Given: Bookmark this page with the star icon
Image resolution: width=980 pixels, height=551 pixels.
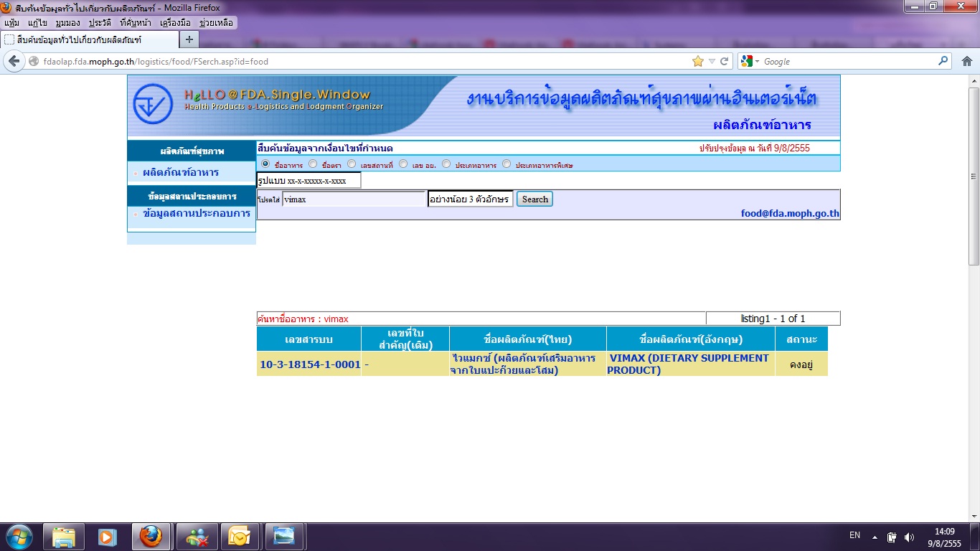Looking at the screenshot, I should coord(697,62).
